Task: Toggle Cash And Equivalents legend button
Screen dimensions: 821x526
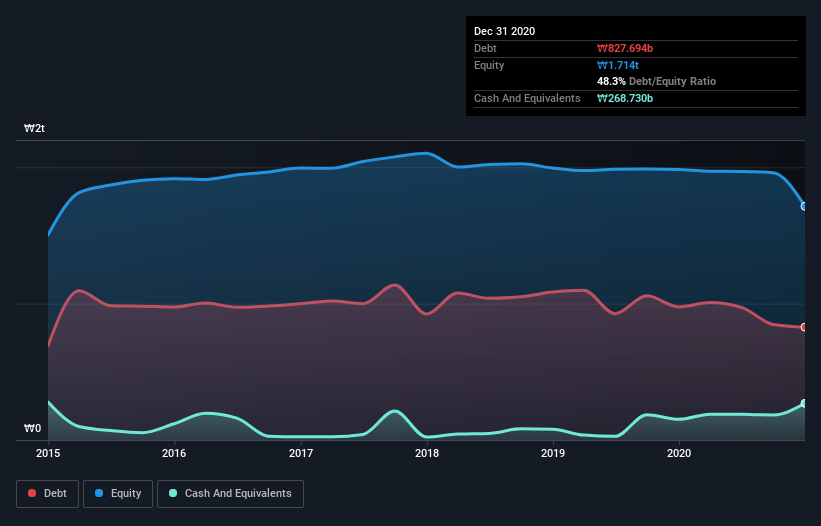Action: click(x=230, y=494)
